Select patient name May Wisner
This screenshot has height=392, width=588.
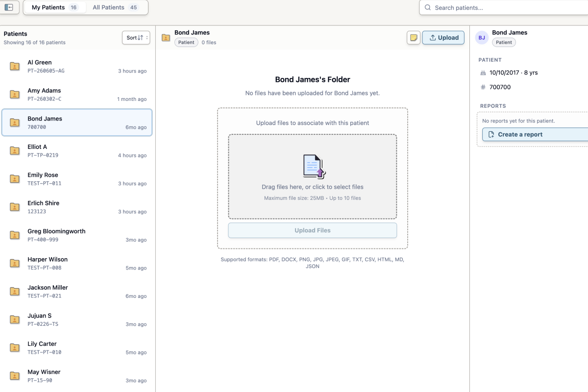pyautogui.click(x=44, y=372)
